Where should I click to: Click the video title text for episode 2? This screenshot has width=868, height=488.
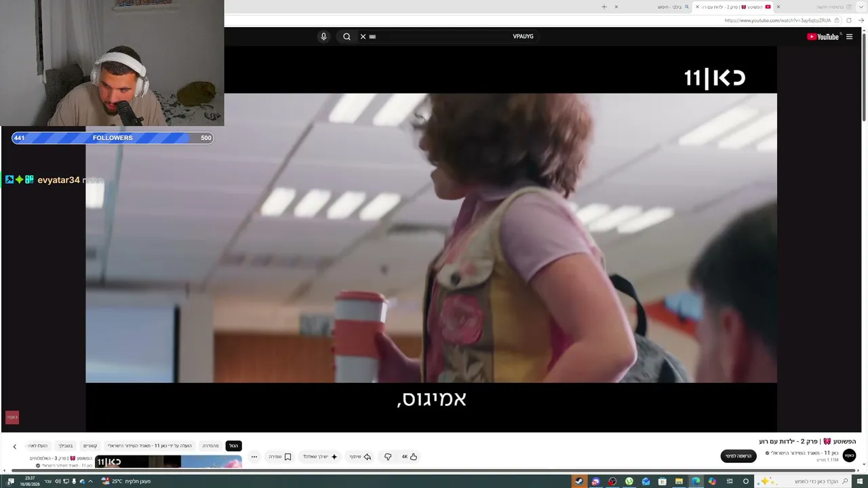coord(808,441)
